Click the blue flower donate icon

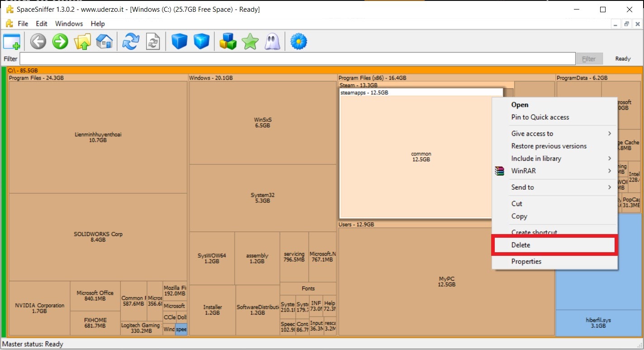click(298, 42)
